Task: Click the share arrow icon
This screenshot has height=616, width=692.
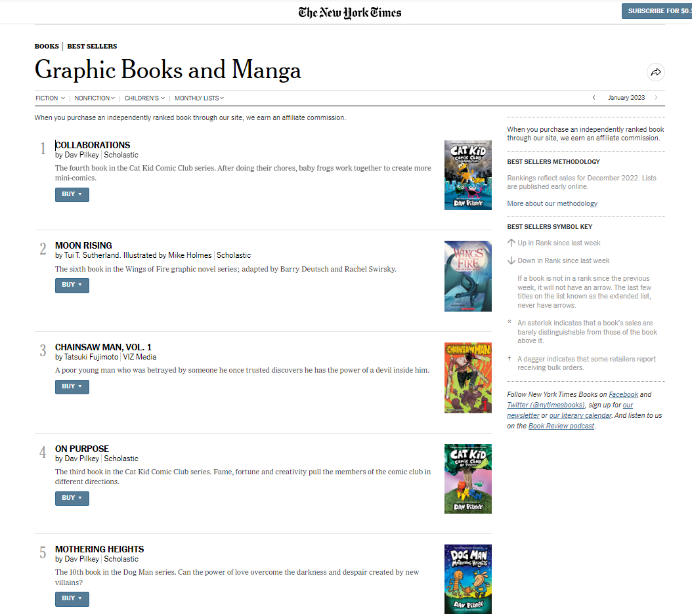Action: [x=656, y=72]
